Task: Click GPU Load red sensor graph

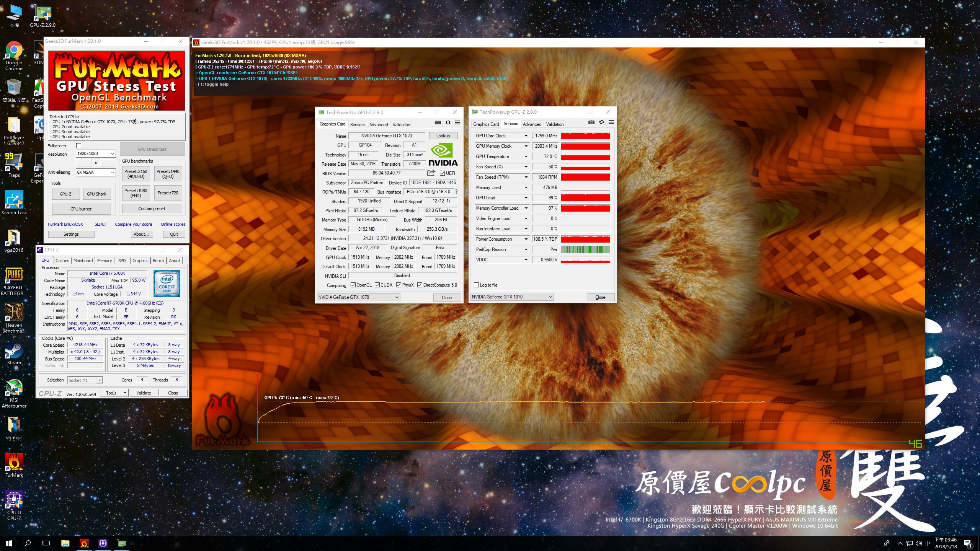Action: pos(585,198)
